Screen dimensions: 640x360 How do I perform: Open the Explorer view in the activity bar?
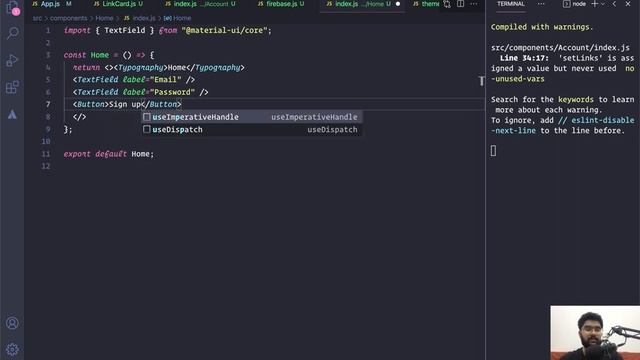[x=13, y=7]
